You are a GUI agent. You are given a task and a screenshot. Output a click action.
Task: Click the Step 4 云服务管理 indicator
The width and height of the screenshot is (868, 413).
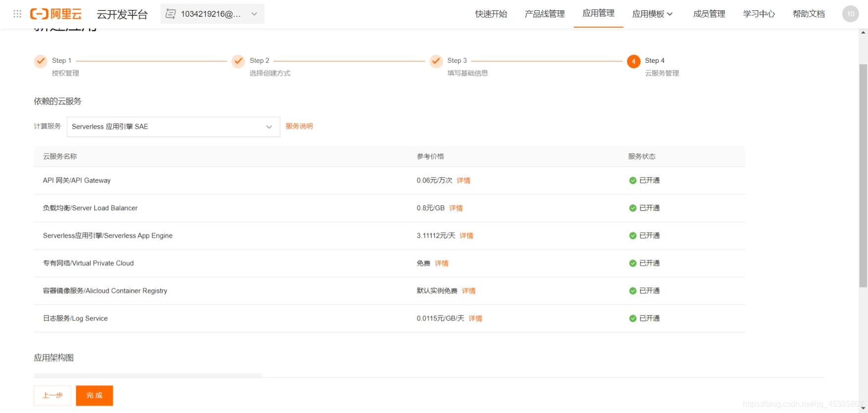click(634, 61)
